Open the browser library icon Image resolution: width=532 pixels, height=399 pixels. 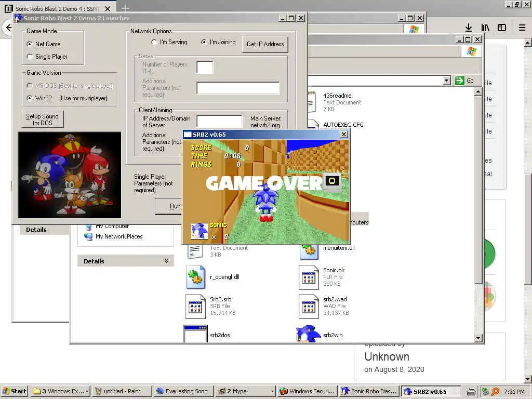click(485, 28)
